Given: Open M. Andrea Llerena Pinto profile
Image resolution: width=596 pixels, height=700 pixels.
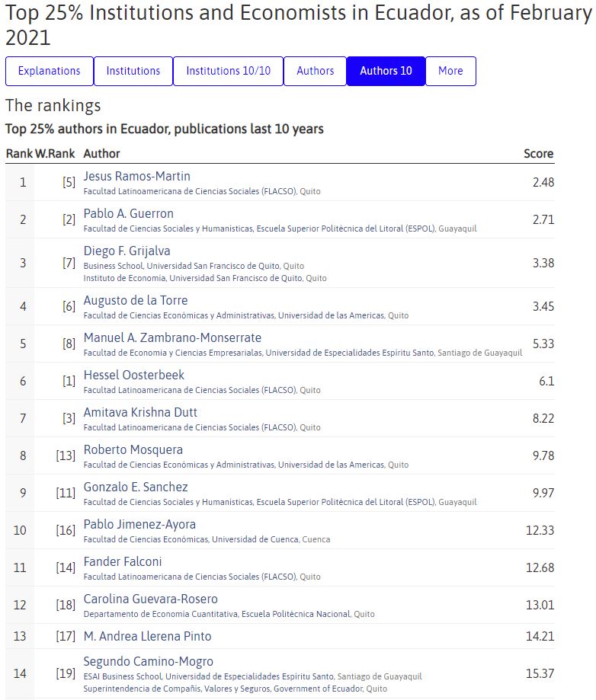Looking at the screenshot, I should (x=147, y=636).
